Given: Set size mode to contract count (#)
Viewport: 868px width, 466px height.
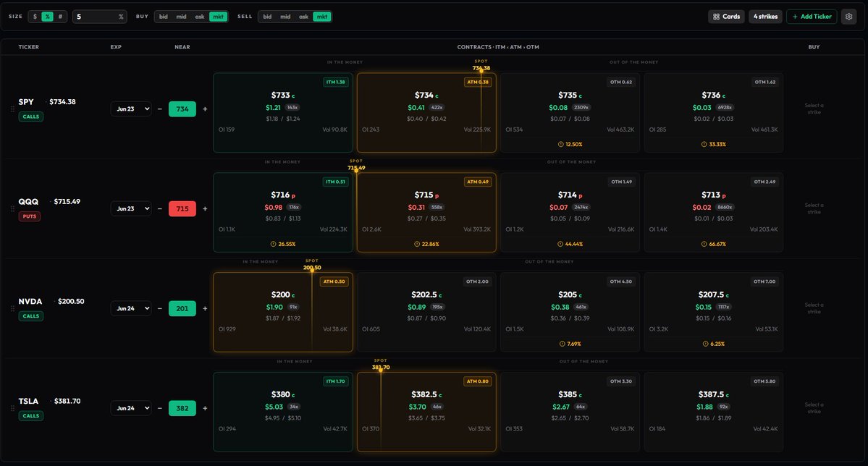Looking at the screenshot, I should [x=60, y=17].
